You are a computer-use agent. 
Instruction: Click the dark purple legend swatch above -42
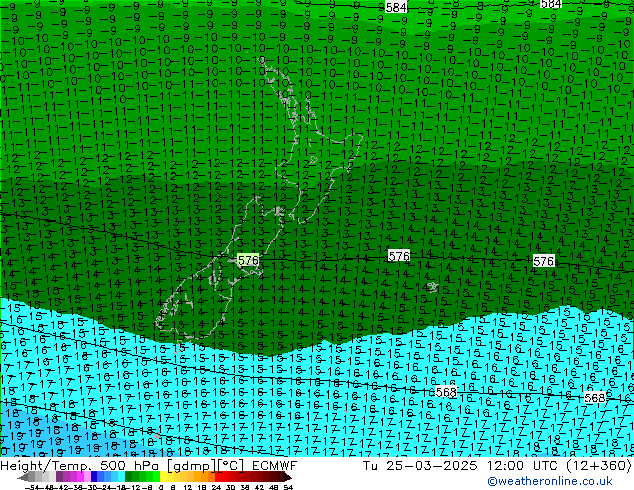click(59, 476)
